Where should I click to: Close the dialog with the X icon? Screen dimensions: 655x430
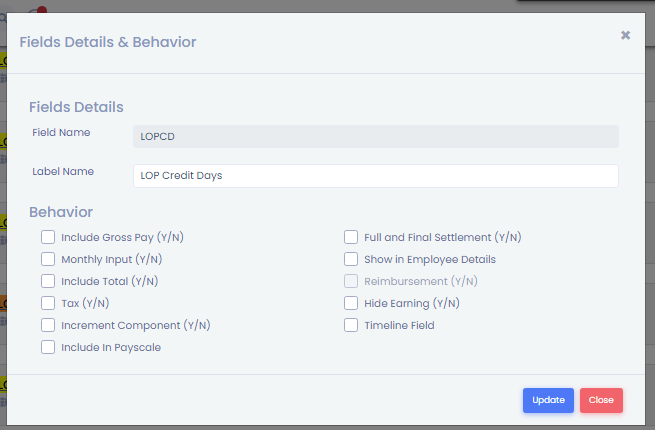point(625,36)
